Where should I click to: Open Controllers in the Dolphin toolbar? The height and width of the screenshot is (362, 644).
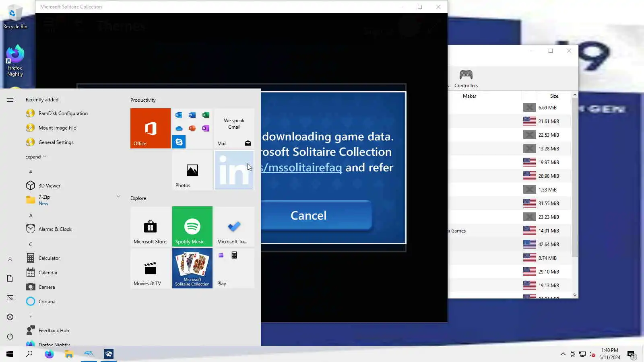pyautogui.click(x=466, y=78)
